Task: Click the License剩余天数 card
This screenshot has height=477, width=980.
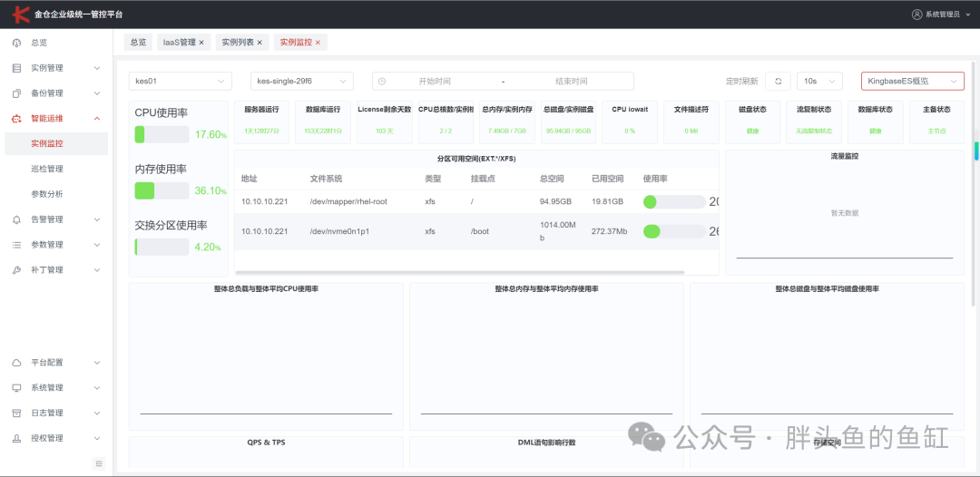Action: click(x=385, y=122)
